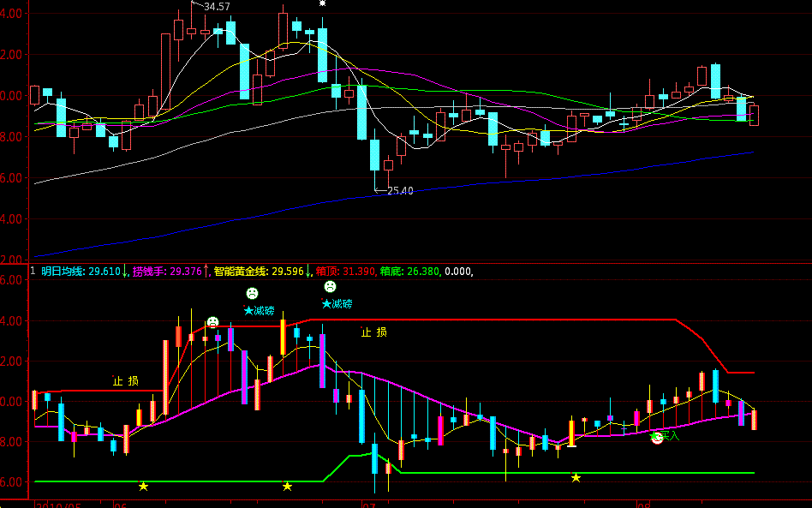Click the yellow star nearest the 08 axis label
812x508 pixels.
click(576, 478)
